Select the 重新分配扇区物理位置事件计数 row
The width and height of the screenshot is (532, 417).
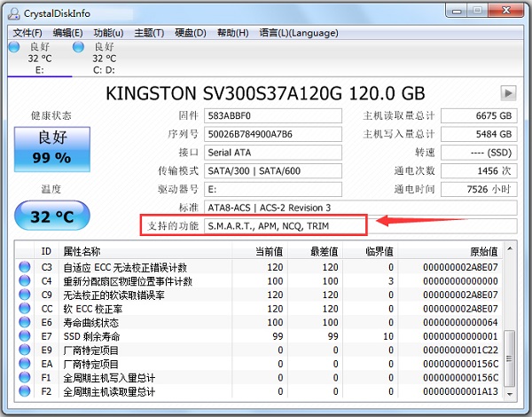[x=260, y=281]
